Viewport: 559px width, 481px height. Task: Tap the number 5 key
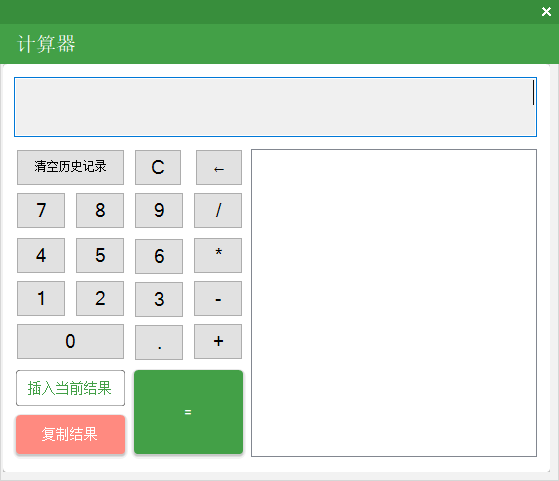tap(100, 255)
